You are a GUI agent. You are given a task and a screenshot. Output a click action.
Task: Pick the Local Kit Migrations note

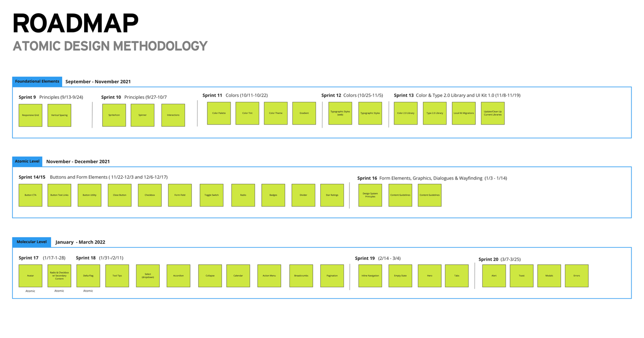tap(464, 113)
